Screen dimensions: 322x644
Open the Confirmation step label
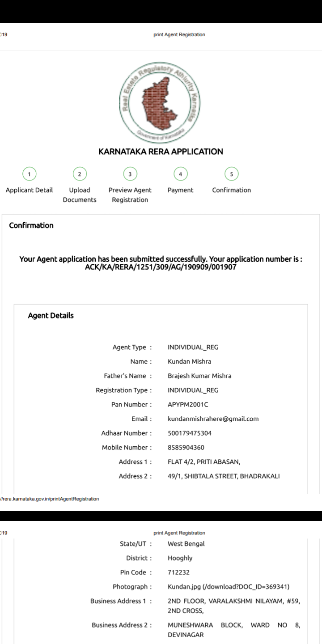[232, 190]
